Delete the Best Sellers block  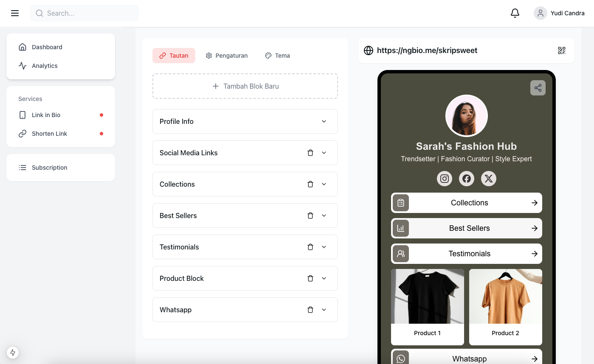coord(310,216)
